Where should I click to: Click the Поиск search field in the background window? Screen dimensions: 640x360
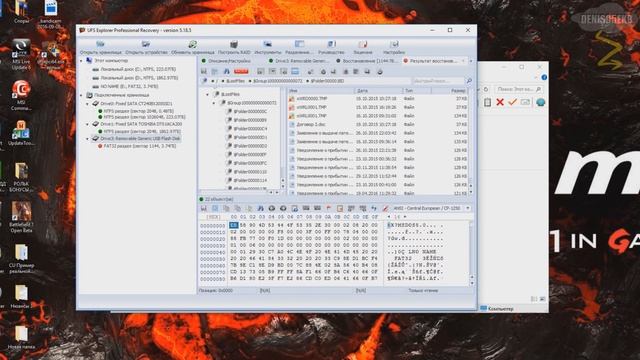pyautogui.click(x=519, y=89)
